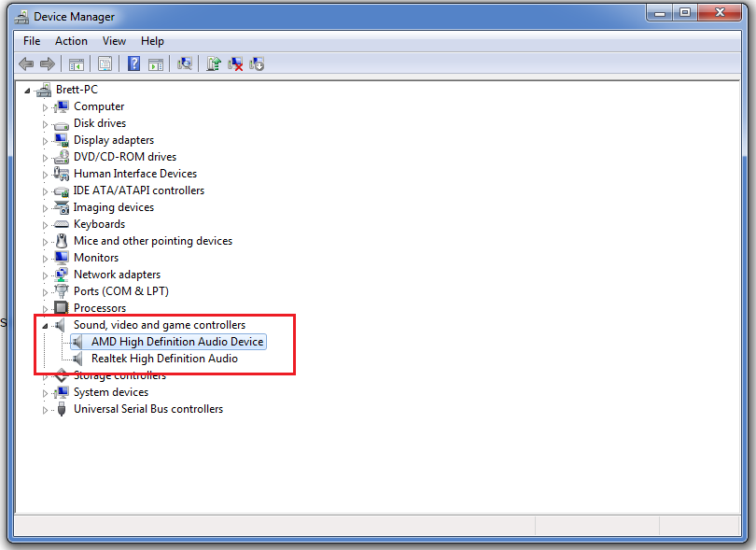
Task: Click Disable device icon with down arrow
Action: click(257, 63)
